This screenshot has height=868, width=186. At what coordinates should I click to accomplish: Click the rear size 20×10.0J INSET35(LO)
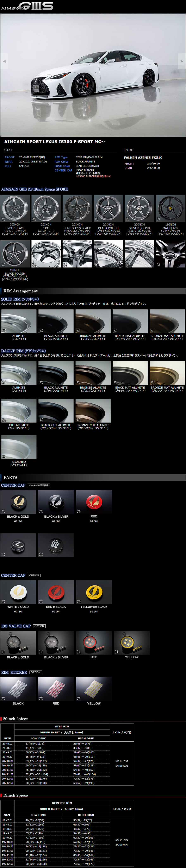(33, 162)
